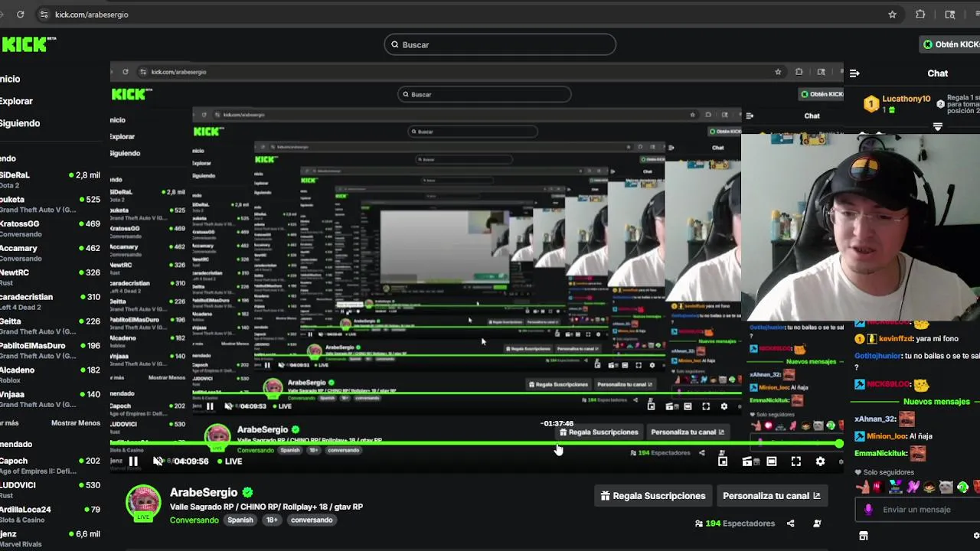Image resolution: width=980 pixels, height=551 pixels.
Task: Open Lucathony10 top gifter entry
Action: (897, 104)
